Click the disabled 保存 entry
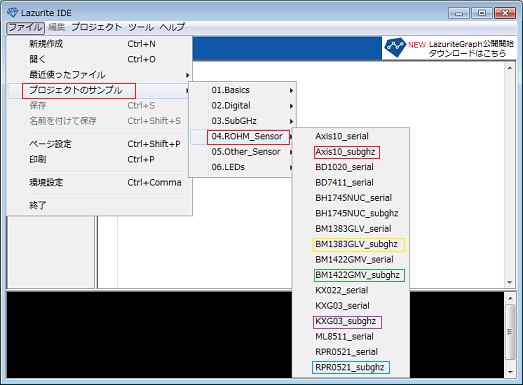The image size is (523, 385). click(x=99, y=105)
